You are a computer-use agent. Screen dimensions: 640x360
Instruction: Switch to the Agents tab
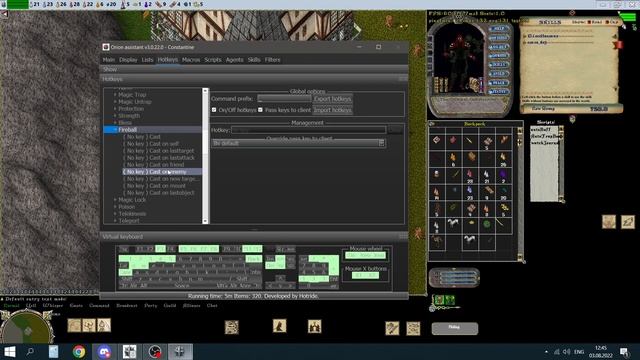pyautogui.click(x=234, y=60)
